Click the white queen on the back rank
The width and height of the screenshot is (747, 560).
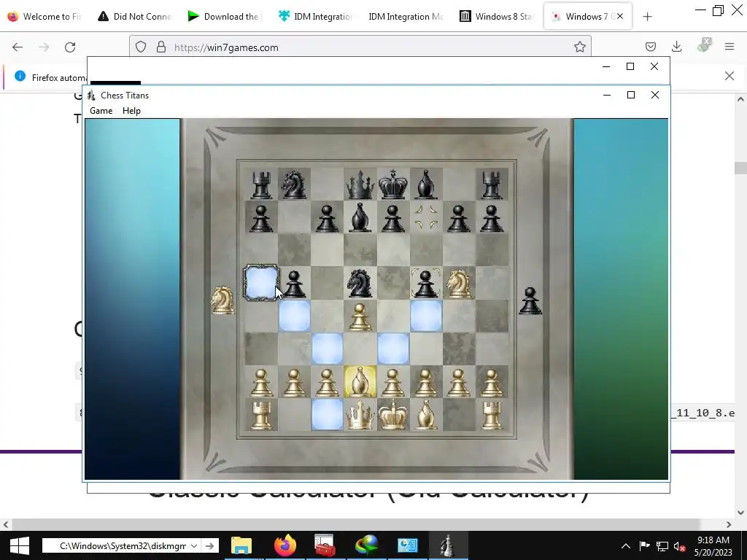tap(360, 415)
